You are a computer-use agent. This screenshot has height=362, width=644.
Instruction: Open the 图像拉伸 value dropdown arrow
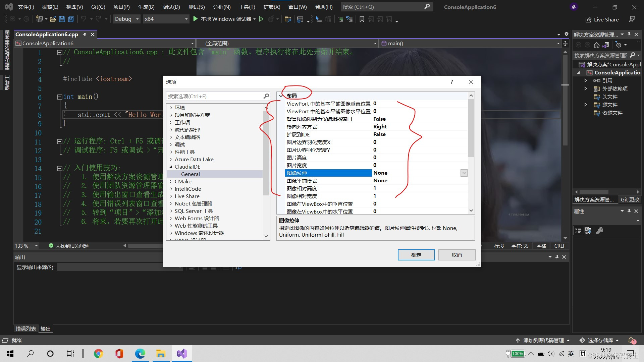click(x=464, y=173)
